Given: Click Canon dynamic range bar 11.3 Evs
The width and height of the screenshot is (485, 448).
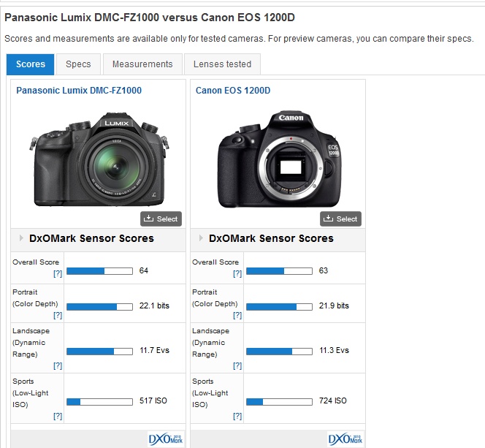Looking at the screenshot, I should 279,351.
